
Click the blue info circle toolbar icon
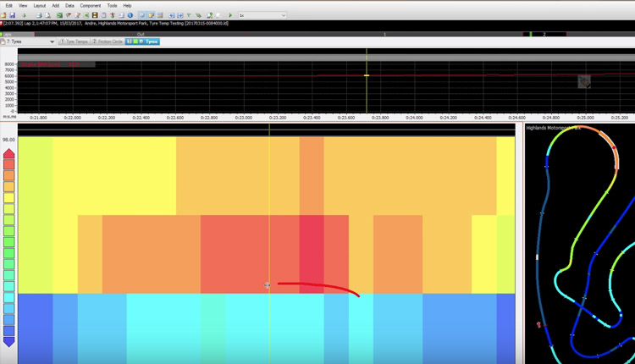click(131, 15)
